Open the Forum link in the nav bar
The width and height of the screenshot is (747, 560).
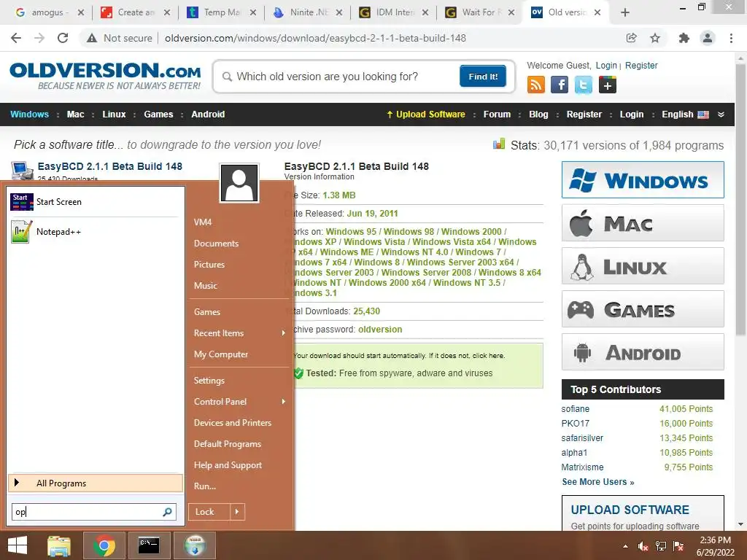(497, 114)
